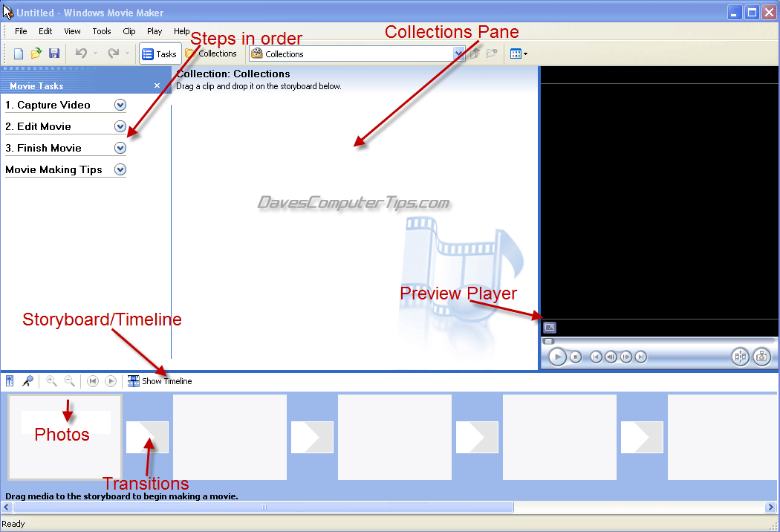The width and height of the screenshot is (780, 532).
Task: Expand the 3. Finish Movie section
Action: point(120,148)
